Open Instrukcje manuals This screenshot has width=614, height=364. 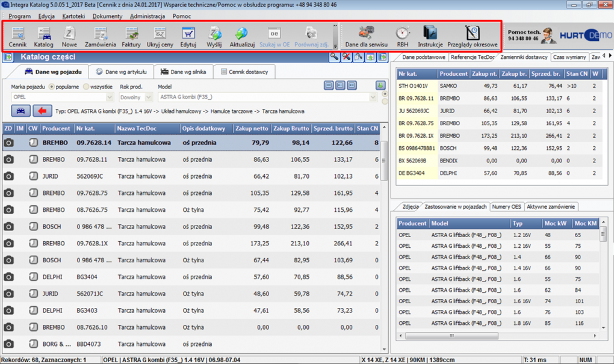(x=430, y=37)
